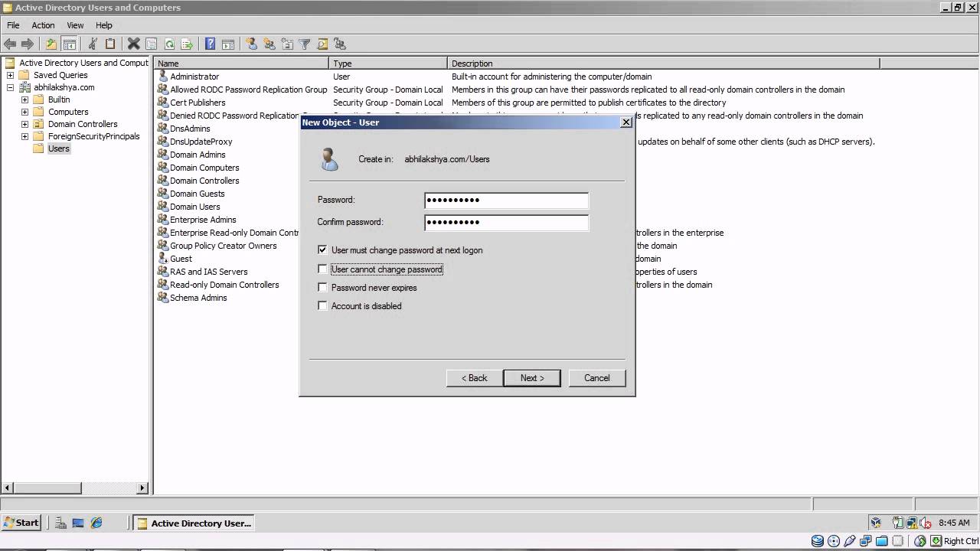The image size is (980, 551).
Task: Click the Back arrow toolbar icon
Action: pyautogui.click(x=10, y=44)
